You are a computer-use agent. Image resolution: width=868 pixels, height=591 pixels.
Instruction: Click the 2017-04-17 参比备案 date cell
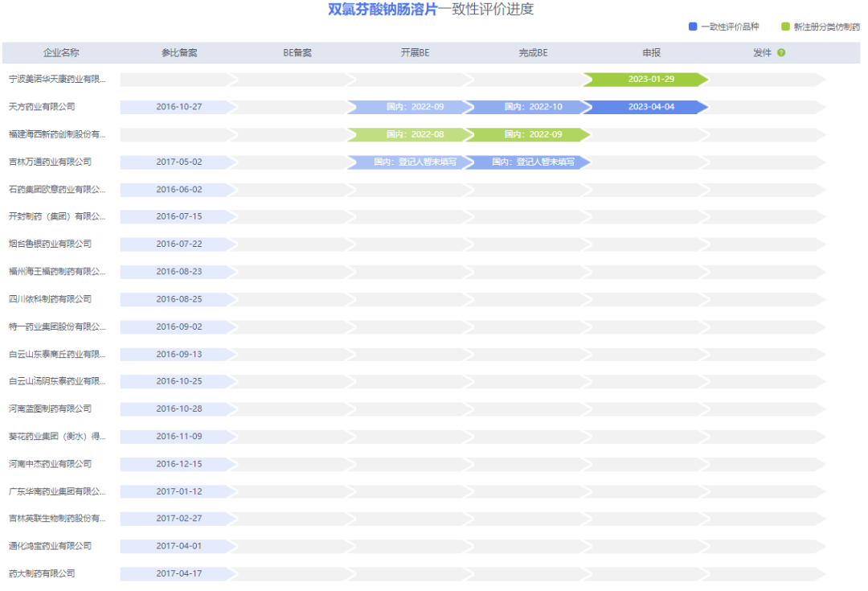pos(178,574)
